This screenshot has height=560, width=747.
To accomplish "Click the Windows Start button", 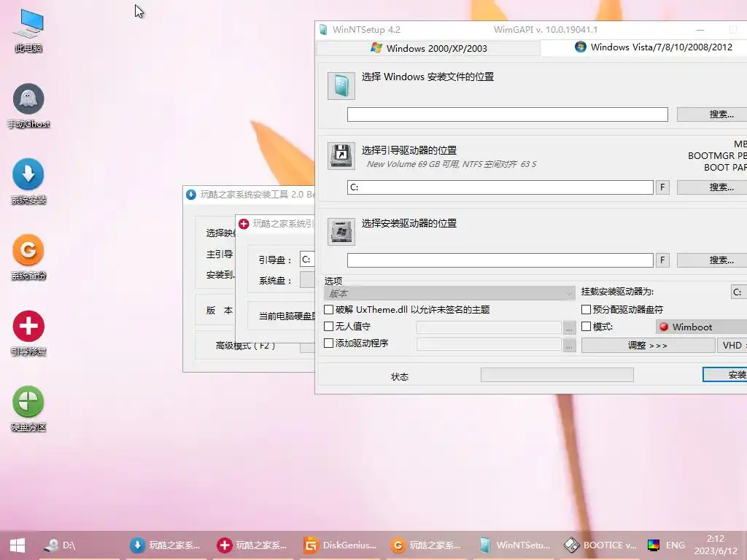I will (18, 545).
